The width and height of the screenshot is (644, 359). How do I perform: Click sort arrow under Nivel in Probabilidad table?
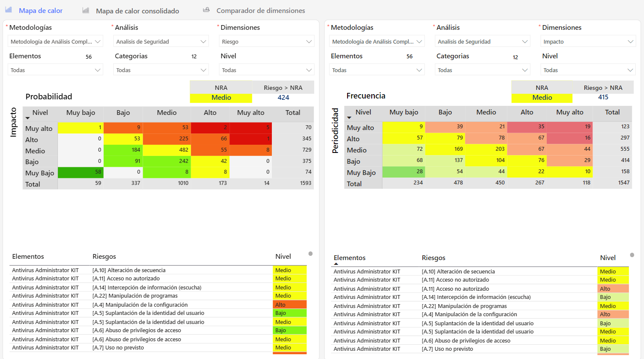pyautogui.click(x=28, y=118)
